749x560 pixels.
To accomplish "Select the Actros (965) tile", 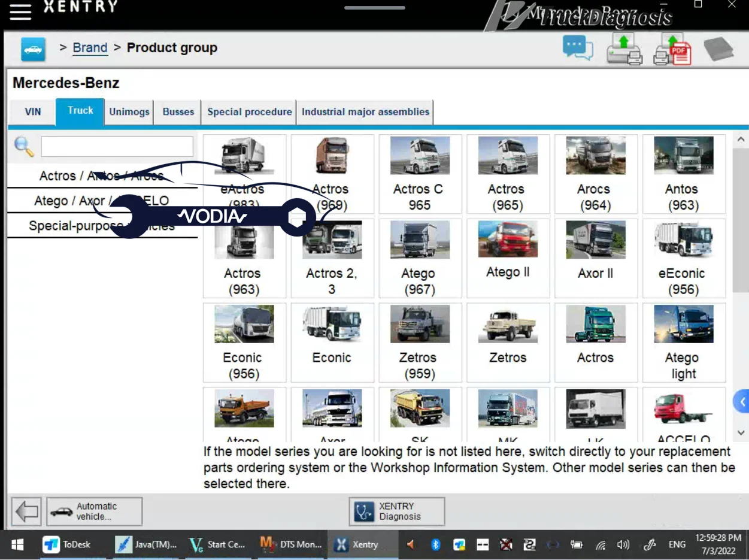I will pos(508,174).
